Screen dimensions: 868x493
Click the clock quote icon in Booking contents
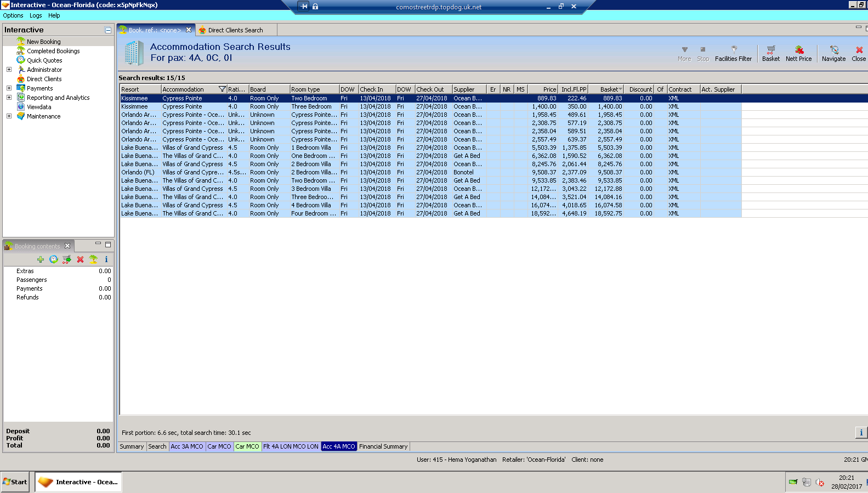54,259
